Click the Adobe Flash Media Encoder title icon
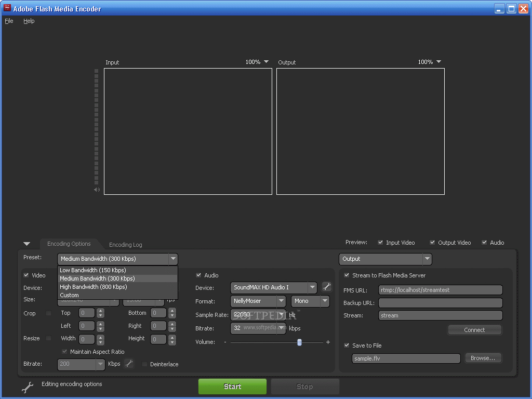This screenshot has height=399, width=532. pyautogui.click(x=7, y=8)
